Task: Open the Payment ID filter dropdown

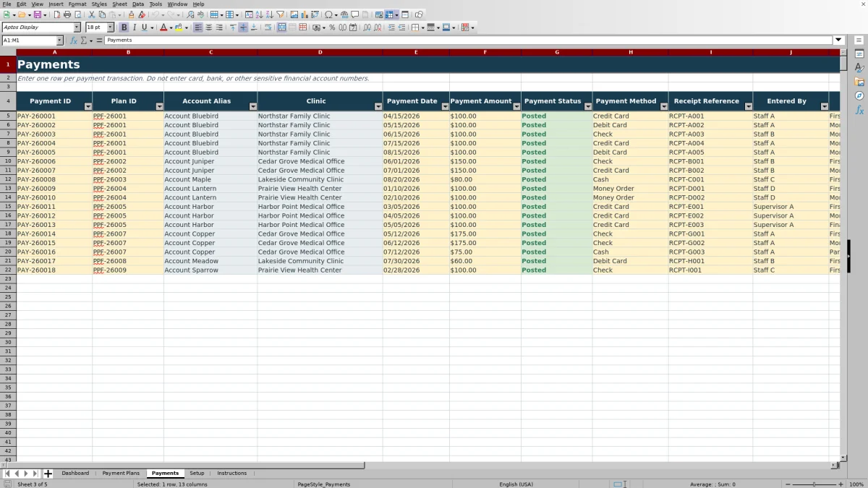Action: (x=88, y=106)
